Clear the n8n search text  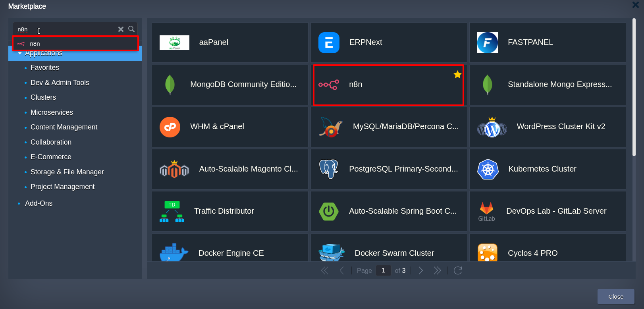pos(121,29)
